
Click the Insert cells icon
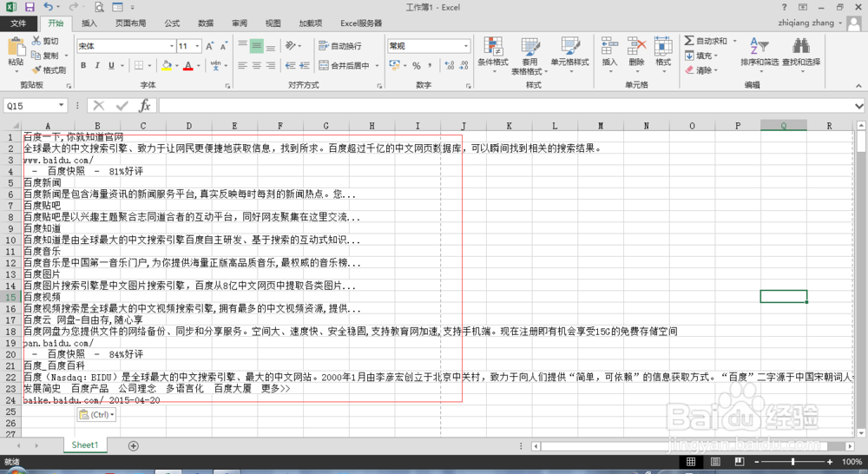(x=609, y=47)
